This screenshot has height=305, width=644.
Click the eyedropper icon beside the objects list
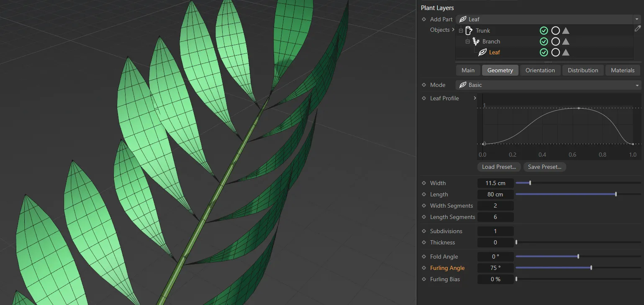tap(638, 28)
